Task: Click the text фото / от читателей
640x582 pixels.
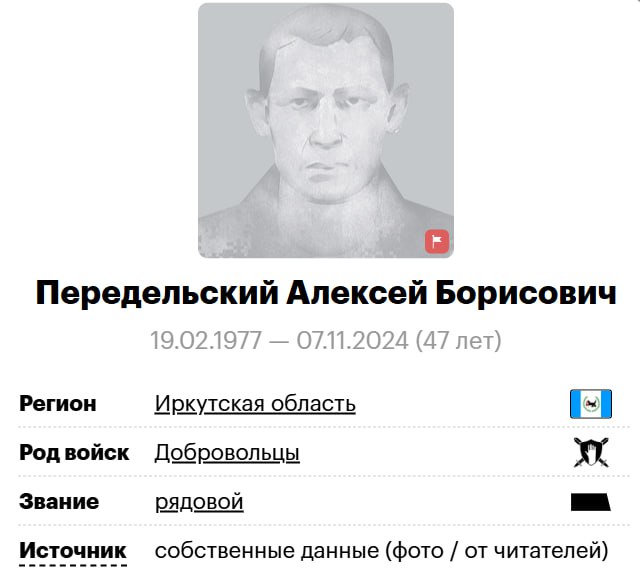Action: (496, 551)
